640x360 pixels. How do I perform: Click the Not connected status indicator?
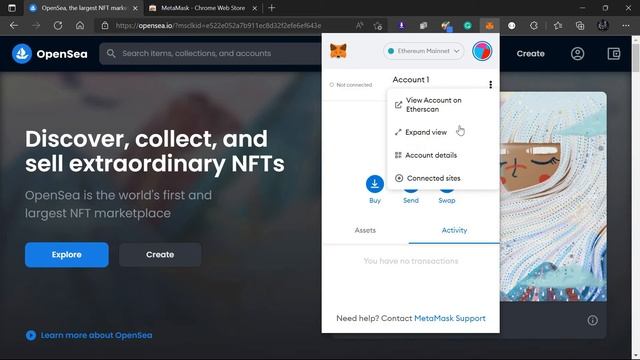click(351, 85)
